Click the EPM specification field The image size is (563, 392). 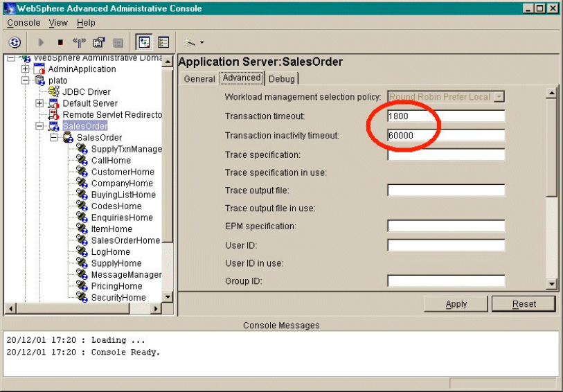click(x=446, y=226)
